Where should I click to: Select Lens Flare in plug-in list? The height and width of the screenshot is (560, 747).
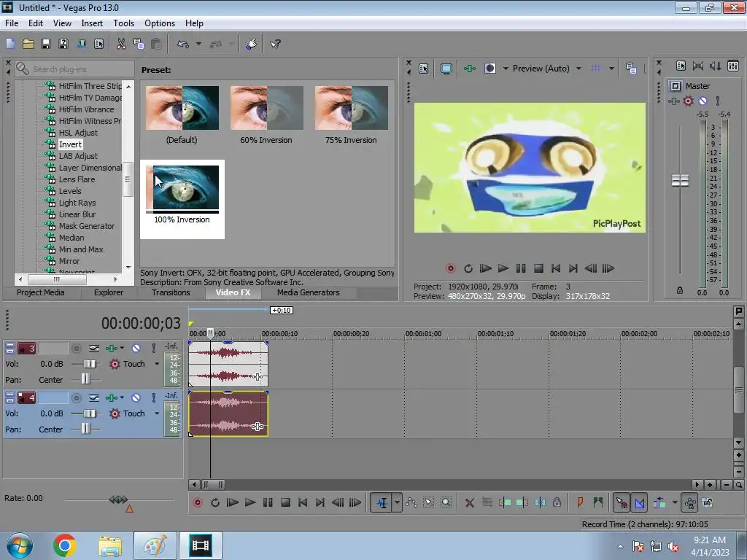(x=77, y=179)
